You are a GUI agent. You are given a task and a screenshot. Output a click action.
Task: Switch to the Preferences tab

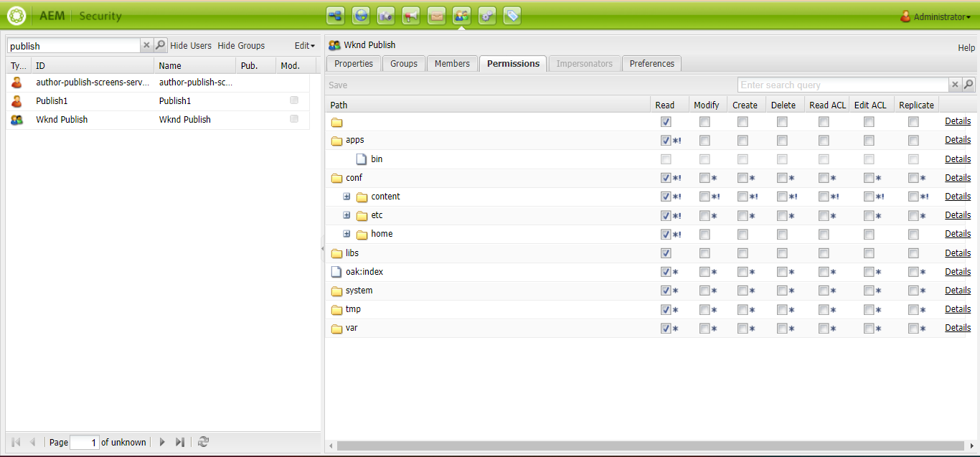coord(652,64)
